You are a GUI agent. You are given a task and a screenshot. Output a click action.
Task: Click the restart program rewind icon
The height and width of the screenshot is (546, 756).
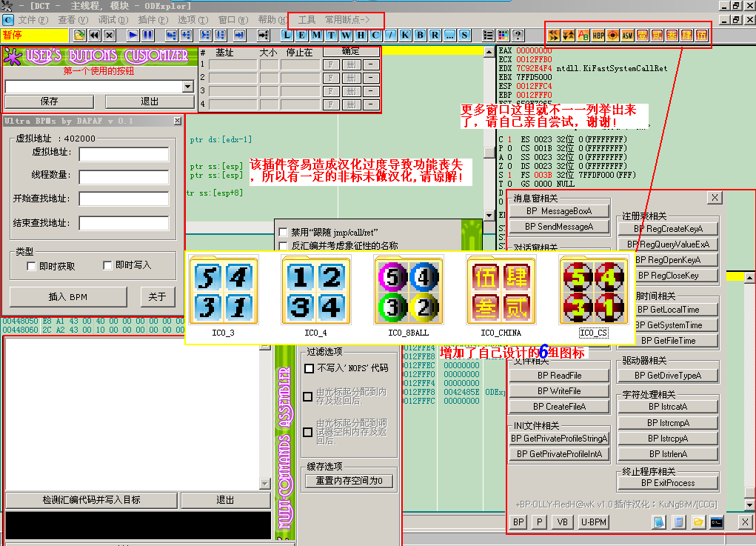click(x=95, y=36)
